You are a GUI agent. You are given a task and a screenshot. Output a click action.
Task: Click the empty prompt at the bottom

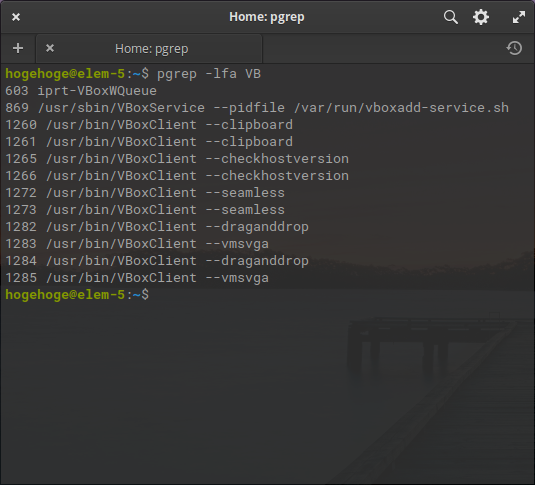coord(77,295)
